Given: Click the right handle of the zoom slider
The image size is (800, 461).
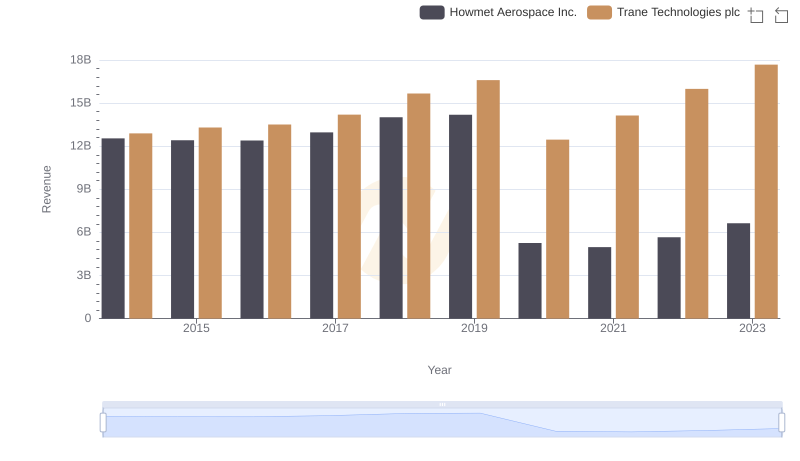Looking at the screenshot, I should [781, 423].
